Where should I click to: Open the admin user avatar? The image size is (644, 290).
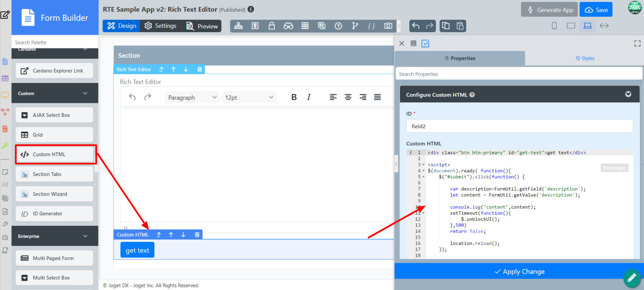(x=635, y=8)
